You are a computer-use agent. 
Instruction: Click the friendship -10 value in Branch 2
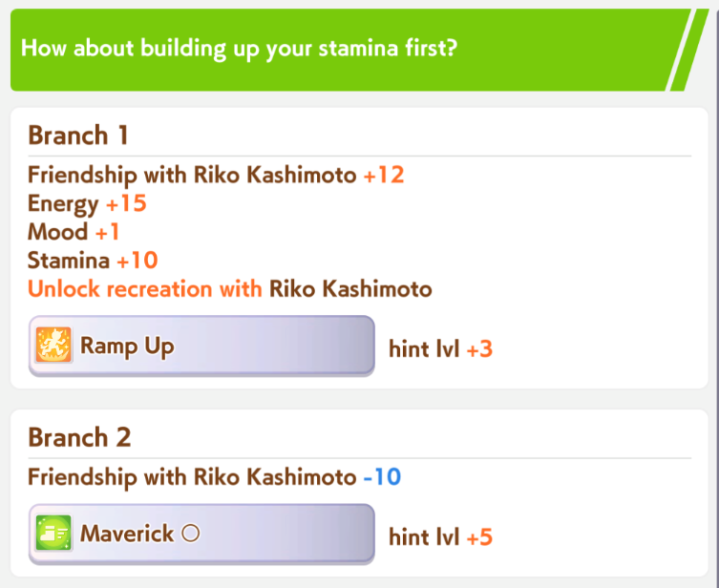click(383, 477)
